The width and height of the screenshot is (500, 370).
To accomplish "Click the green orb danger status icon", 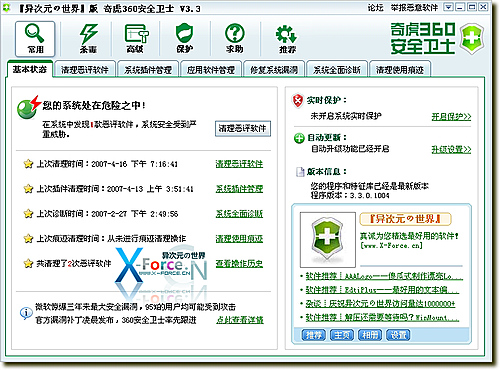I will click(x=28, y=107).
